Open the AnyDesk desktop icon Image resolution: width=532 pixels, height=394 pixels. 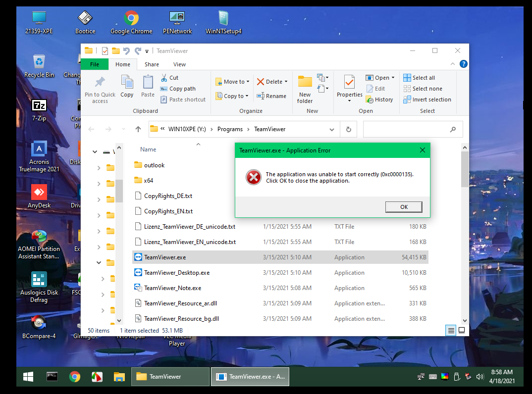(x=39, y=197)
